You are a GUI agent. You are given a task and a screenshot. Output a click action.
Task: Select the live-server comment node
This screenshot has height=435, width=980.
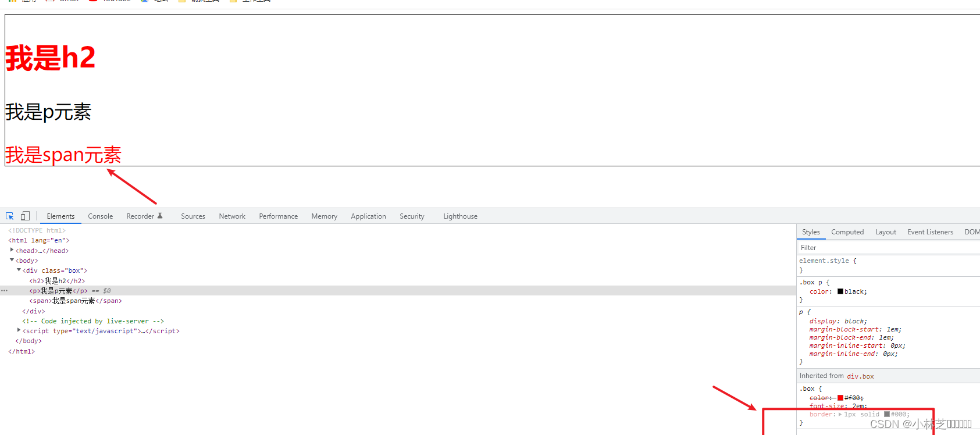click(93, 321)
